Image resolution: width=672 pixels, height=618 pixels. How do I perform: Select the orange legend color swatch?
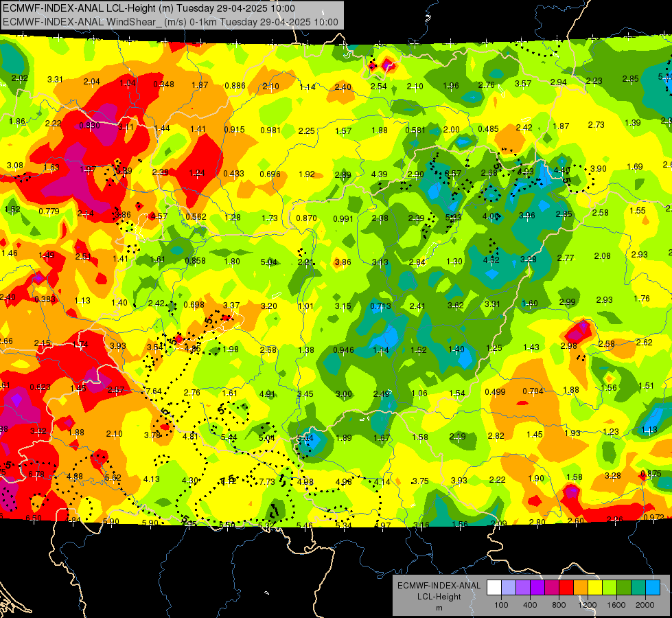point(581,588)
